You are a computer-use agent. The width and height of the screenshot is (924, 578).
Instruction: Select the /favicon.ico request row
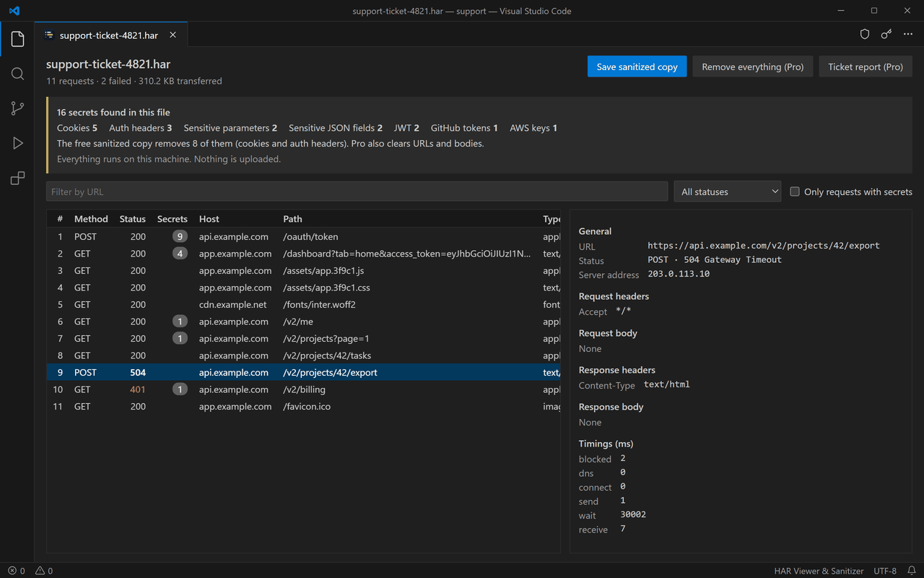click(304, 406)
